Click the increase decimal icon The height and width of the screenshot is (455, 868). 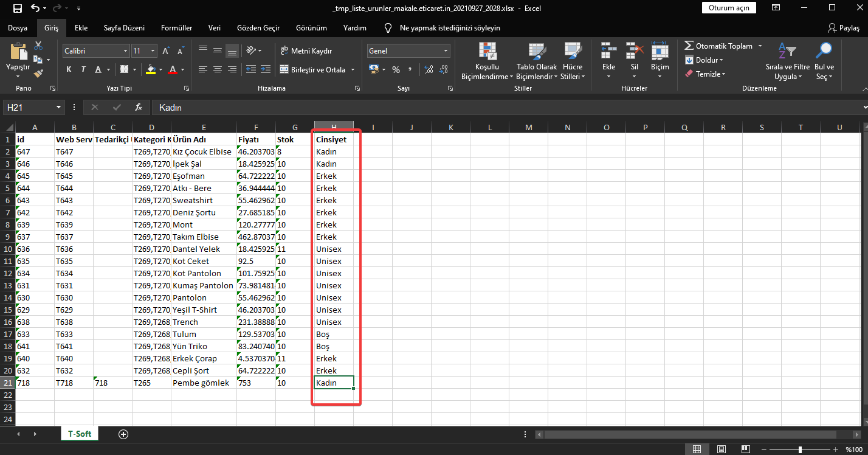[x=429, y=69]
